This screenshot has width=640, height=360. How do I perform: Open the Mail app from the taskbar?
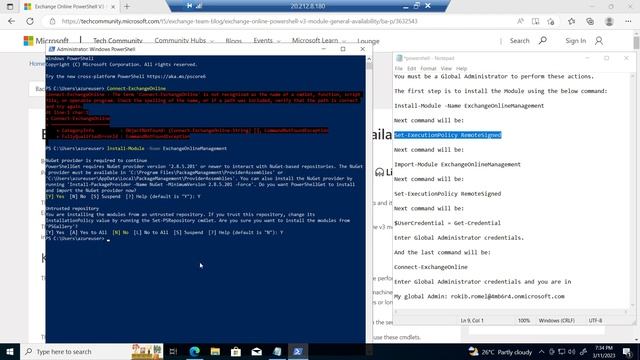click(256, 351)
